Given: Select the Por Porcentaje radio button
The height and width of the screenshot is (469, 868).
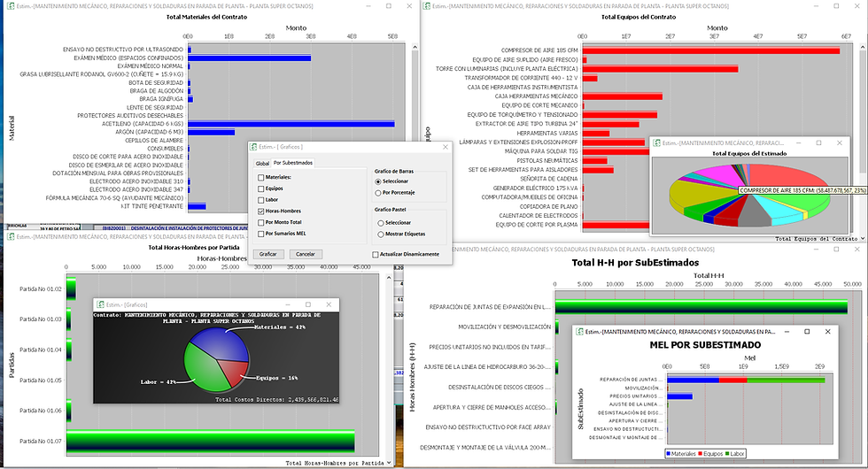Looking at the screenshot, I should 378,193.
